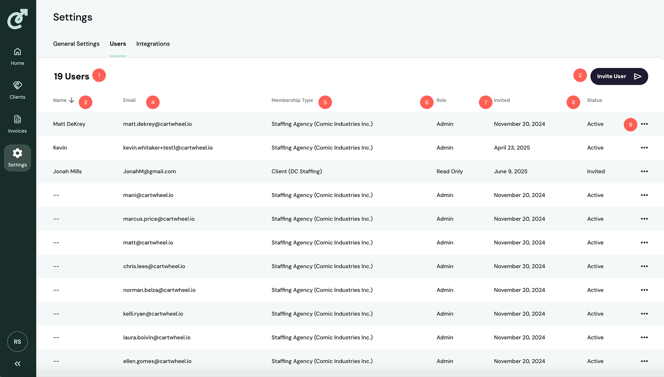Switch to General Settings tab
664x377 pixels.
tap(76, 44)
